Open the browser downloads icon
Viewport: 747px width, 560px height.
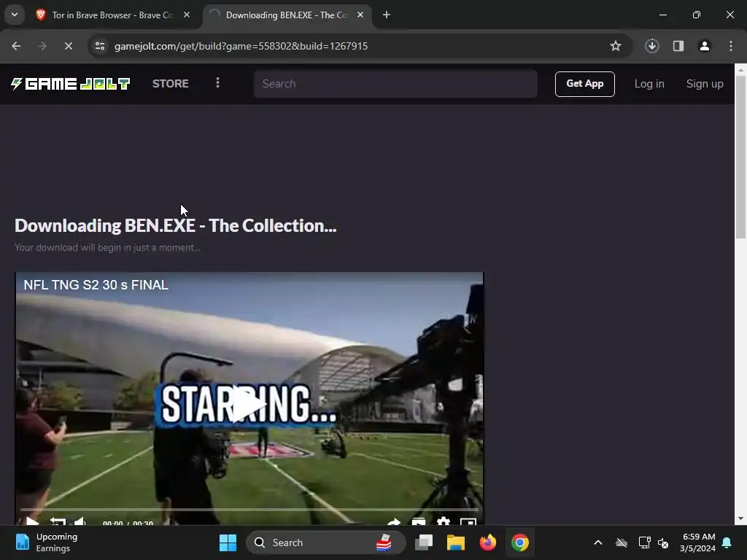point(651,46)
